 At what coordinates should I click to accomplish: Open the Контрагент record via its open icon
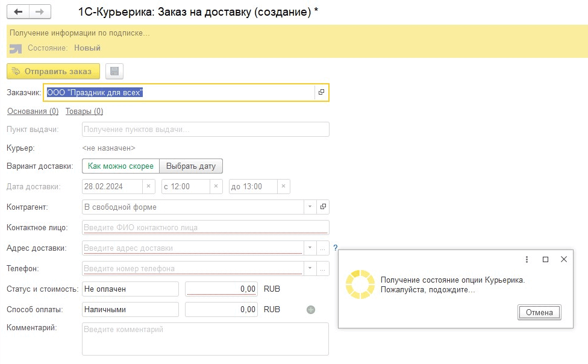pos(323,207)
